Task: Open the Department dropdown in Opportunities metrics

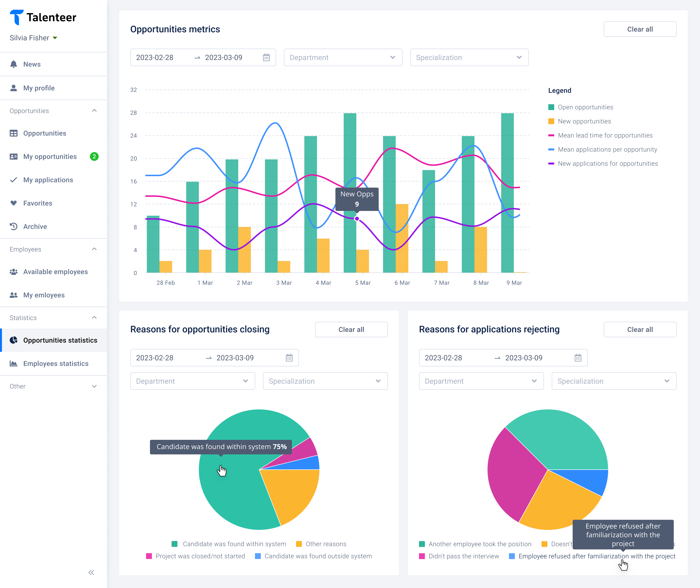Action: point(343,57)
